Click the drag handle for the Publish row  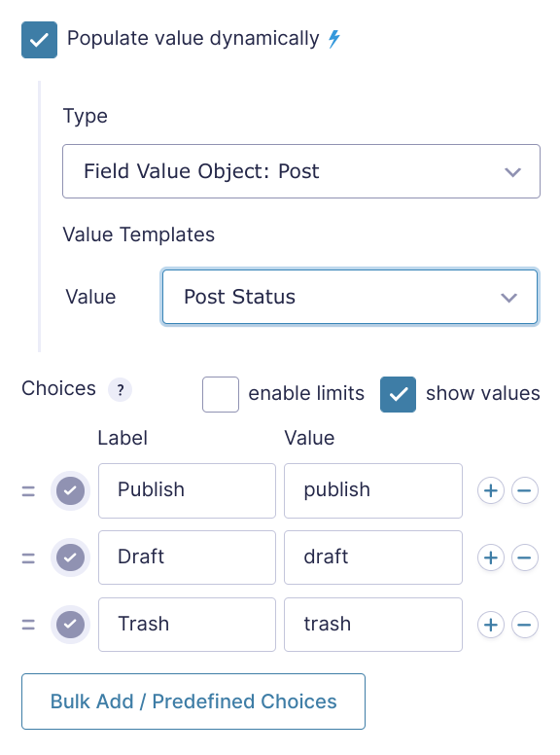coord(28,491)
